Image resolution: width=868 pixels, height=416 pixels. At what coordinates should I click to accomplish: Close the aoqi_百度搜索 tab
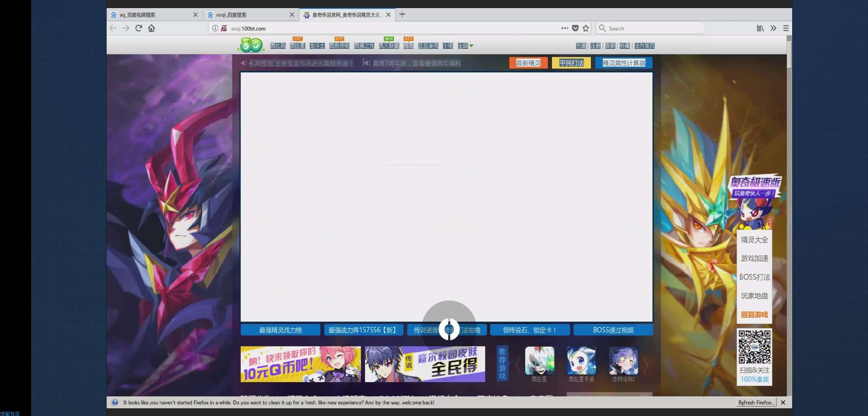pos(292,15)
